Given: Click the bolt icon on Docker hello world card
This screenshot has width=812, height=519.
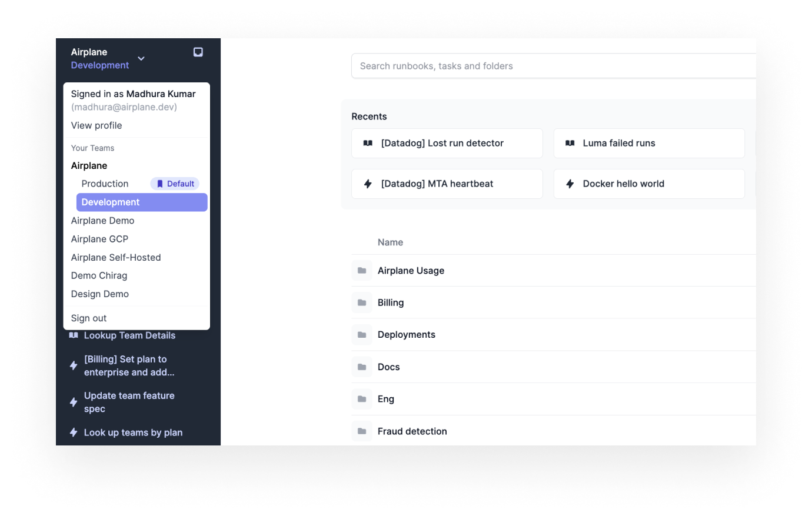Looking at the screenshot, I should pos(570,184).
